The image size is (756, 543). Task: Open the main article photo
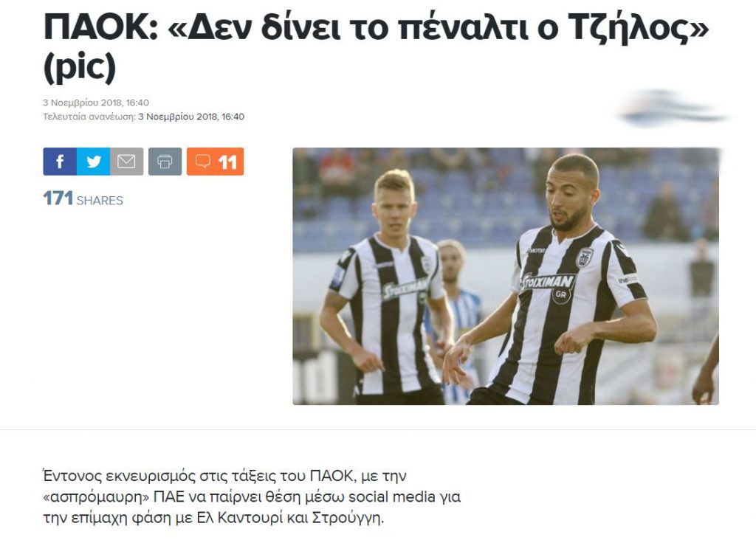tap(506, 276)
